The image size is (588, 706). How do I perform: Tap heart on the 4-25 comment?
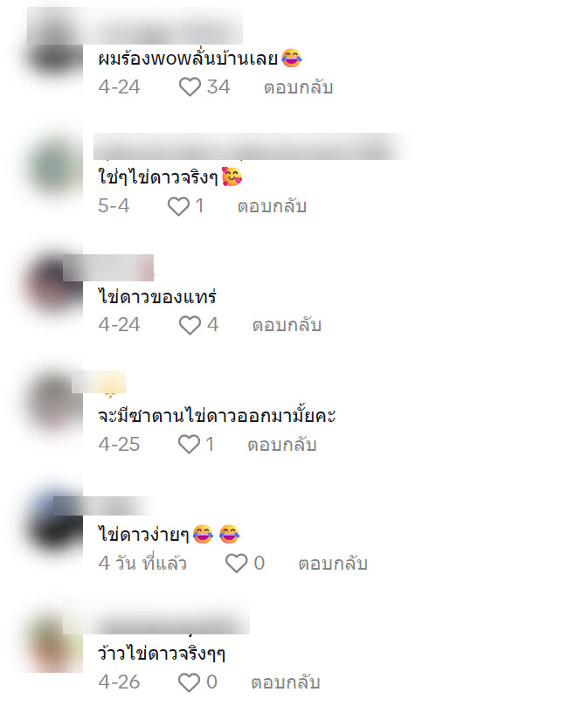pos(189,445)
